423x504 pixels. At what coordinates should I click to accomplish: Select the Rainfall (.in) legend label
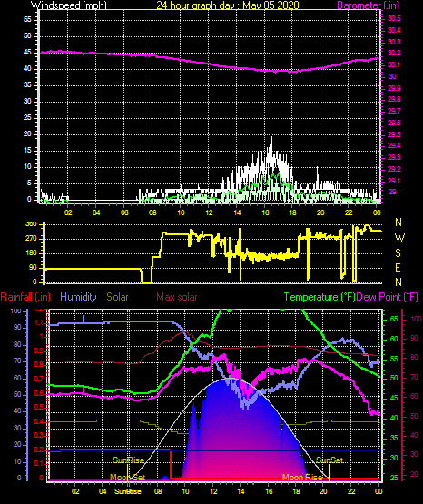25,297
